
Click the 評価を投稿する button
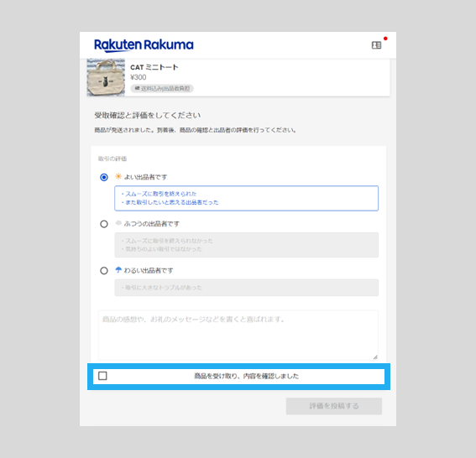click(334, 406)
